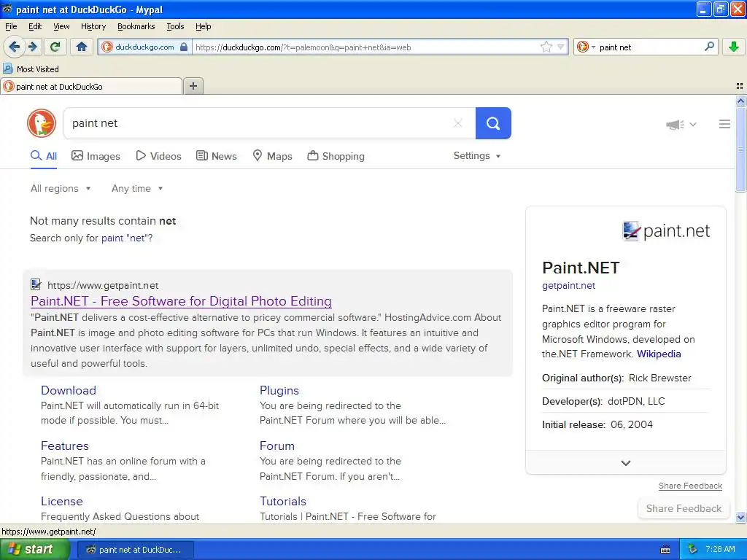
Task: Click the lock site identity icon
Action: [183, 47]
